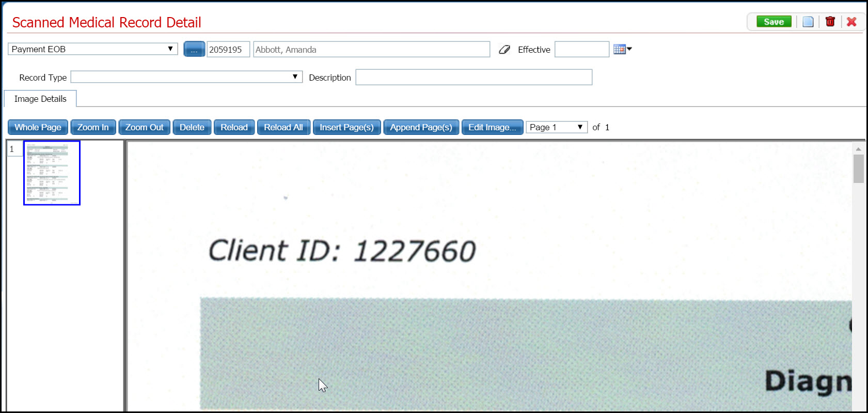This screenshot has height=413, width=868.
Task: Open the Effective date calendar icon
Action: (622, 49)
